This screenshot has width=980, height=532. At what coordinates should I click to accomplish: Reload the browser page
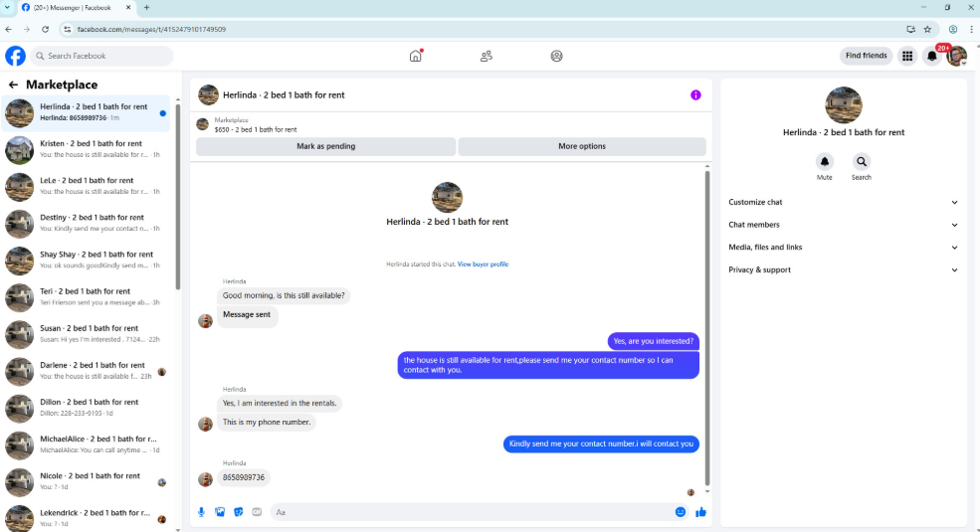point(45,29)
